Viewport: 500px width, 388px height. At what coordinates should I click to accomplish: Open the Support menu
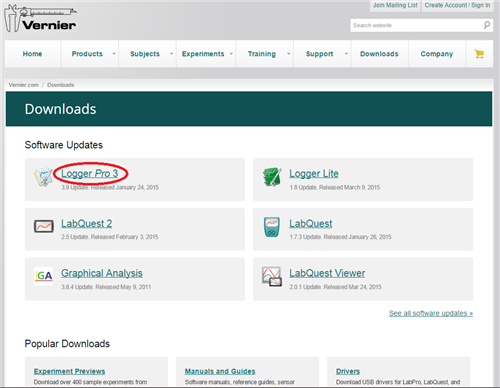coord(319,54)
